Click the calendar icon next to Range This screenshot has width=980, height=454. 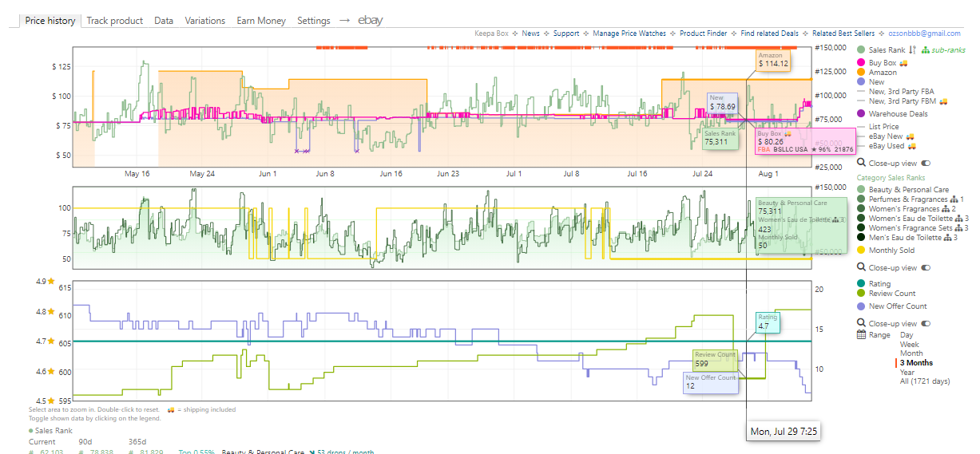pos(861,335)
